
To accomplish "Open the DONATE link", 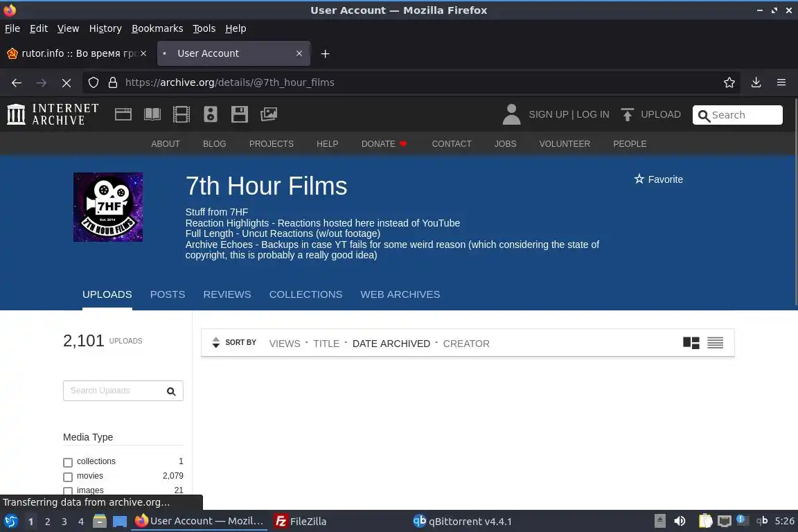I will point(384,144).
